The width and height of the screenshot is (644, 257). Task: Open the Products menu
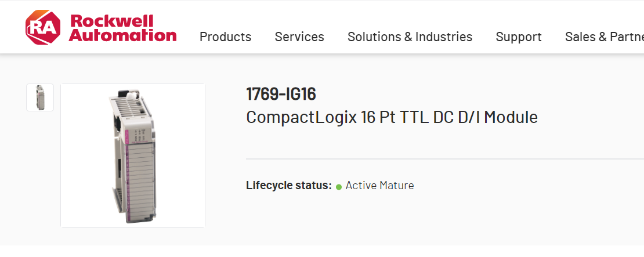[x=225, y=37]
